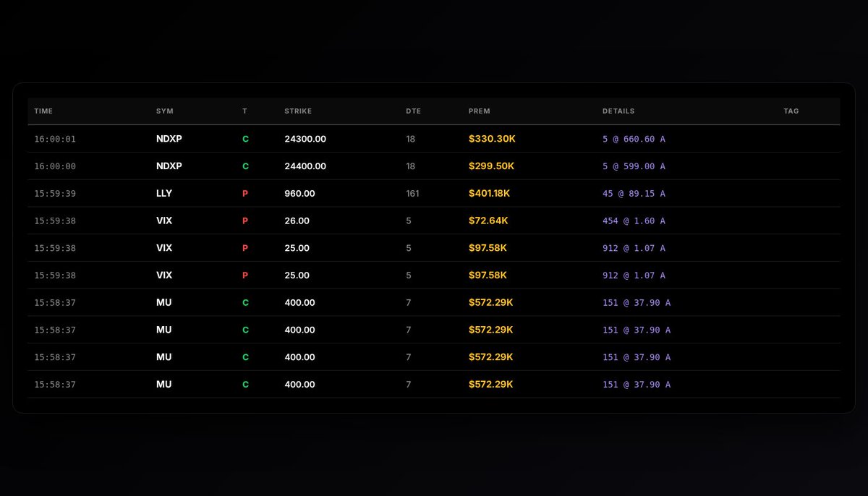
Task: Click time 15:59:38 in the 26.00 strike row
Action: 55,221
